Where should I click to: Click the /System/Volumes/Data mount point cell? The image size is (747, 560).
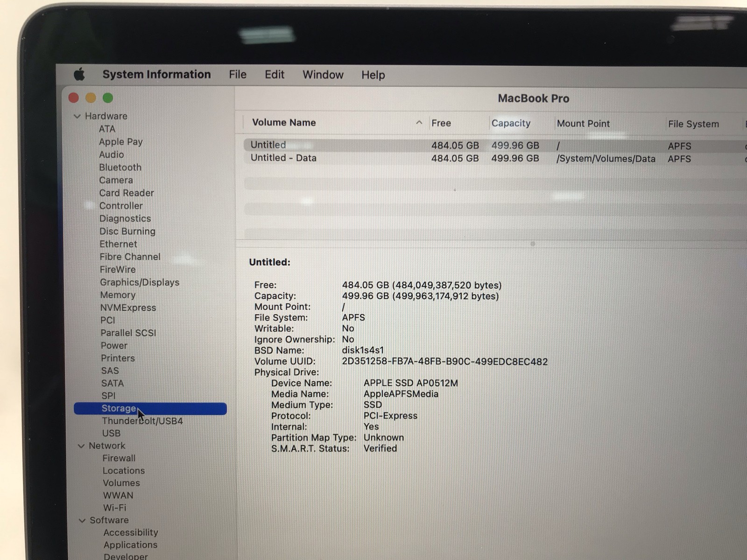click(x=606, y=159)
